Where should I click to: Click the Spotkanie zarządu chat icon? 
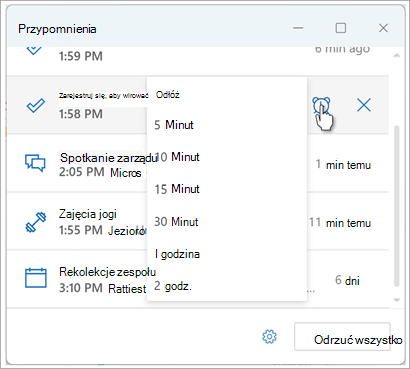coord(35,163)
